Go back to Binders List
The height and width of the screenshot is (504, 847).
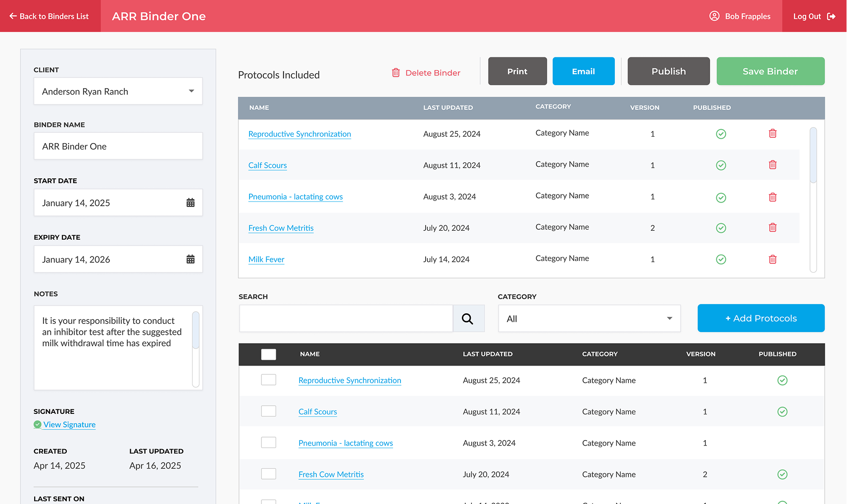pyautogui.click(x=50, y=16)
